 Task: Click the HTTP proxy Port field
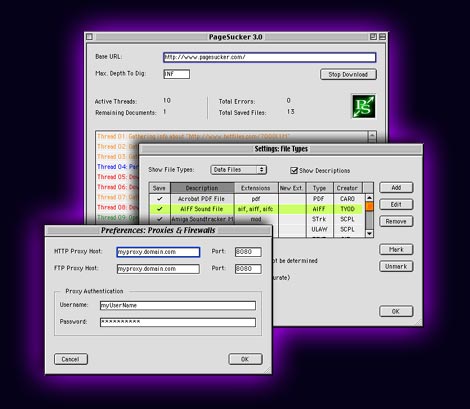tap(248, 252)
